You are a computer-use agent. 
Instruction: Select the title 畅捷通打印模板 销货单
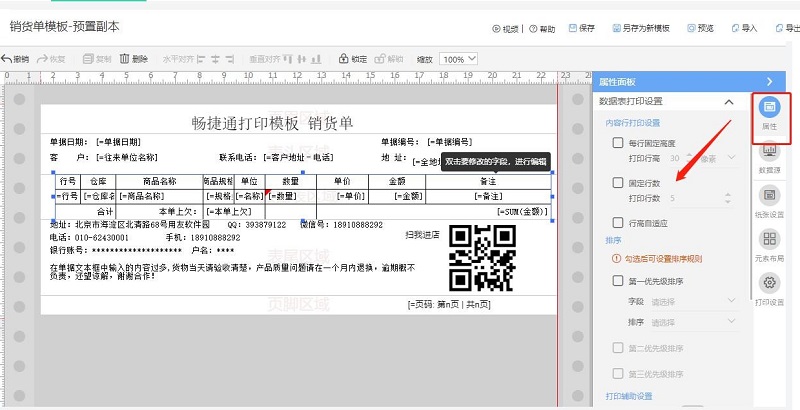tap(272, 123)
